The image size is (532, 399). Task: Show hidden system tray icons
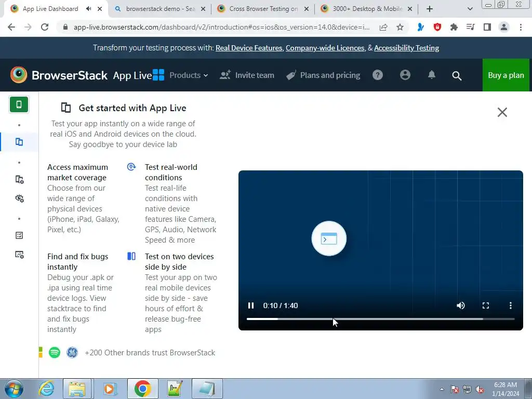(x=442, y=389)
